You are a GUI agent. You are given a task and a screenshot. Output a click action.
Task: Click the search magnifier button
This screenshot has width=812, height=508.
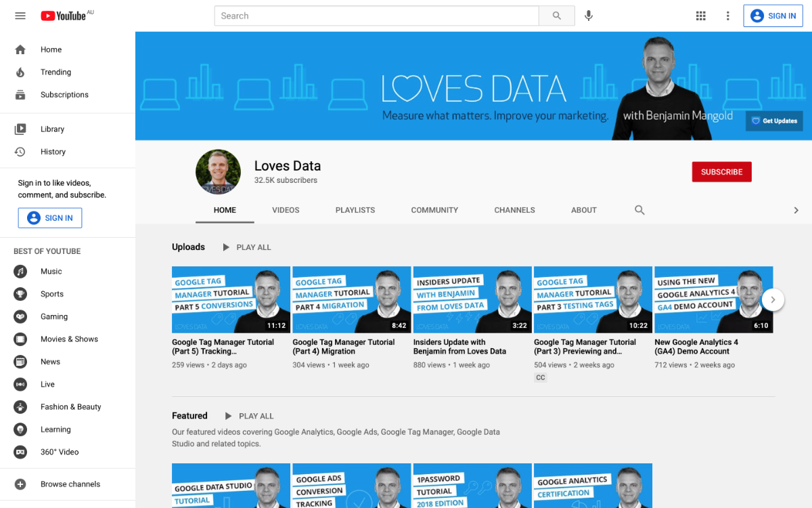[557, 16]
